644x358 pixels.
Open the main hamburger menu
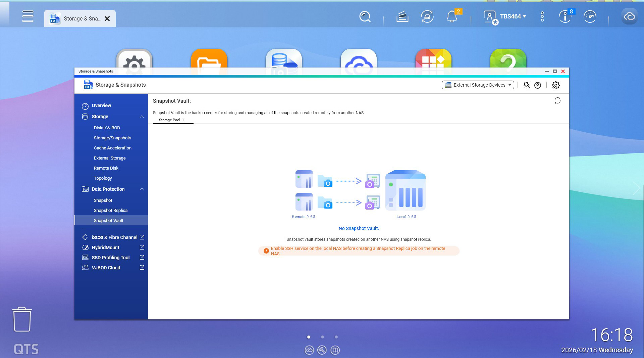[28, 16]
